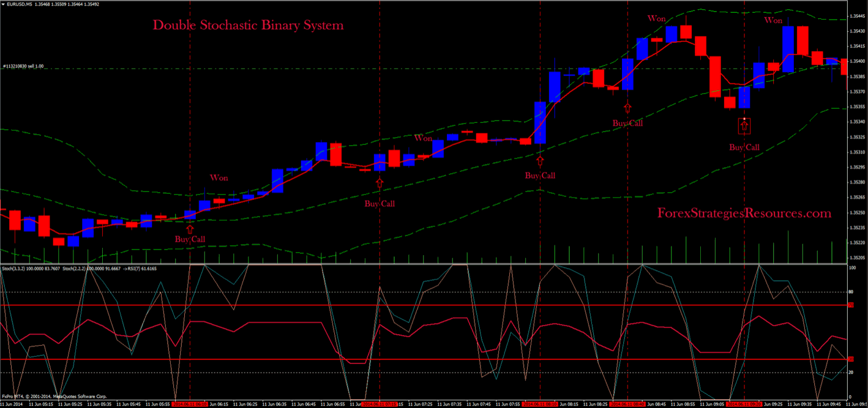Click the '11 Jun 08:55' time axis label
Screen dimensions: 868x408
coord(683,404)
